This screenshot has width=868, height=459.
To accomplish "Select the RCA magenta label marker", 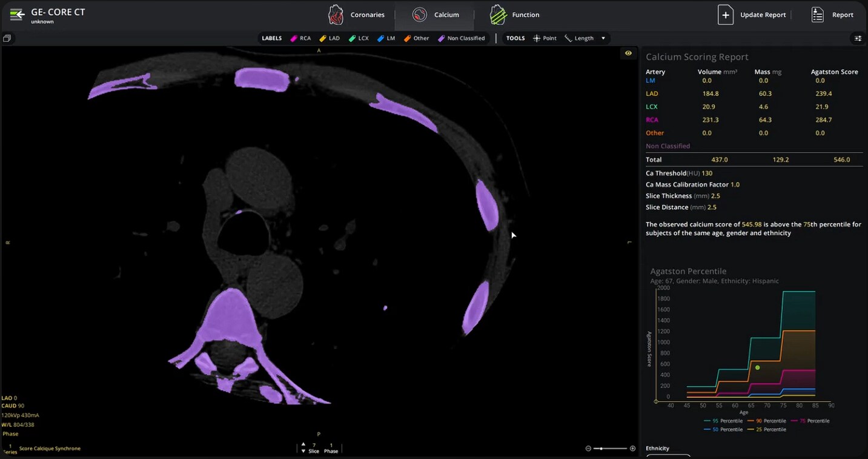I will (x=294, y=38).
